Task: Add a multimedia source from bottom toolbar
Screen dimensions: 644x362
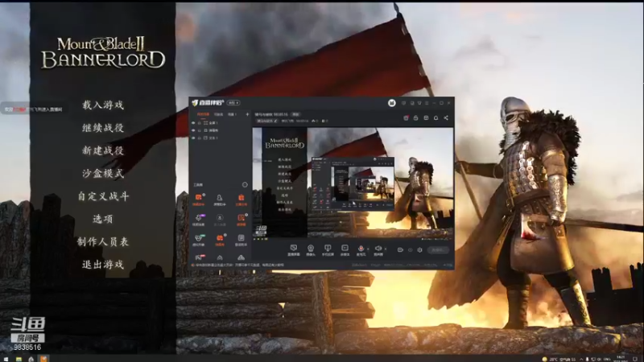Action: point(345,250)
